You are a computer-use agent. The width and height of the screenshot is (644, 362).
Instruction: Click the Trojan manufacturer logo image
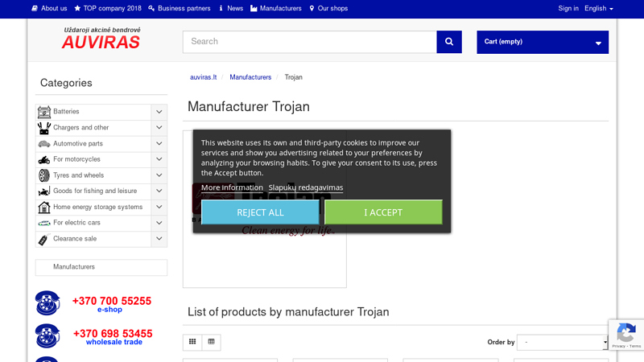click(x=265, y=209)
